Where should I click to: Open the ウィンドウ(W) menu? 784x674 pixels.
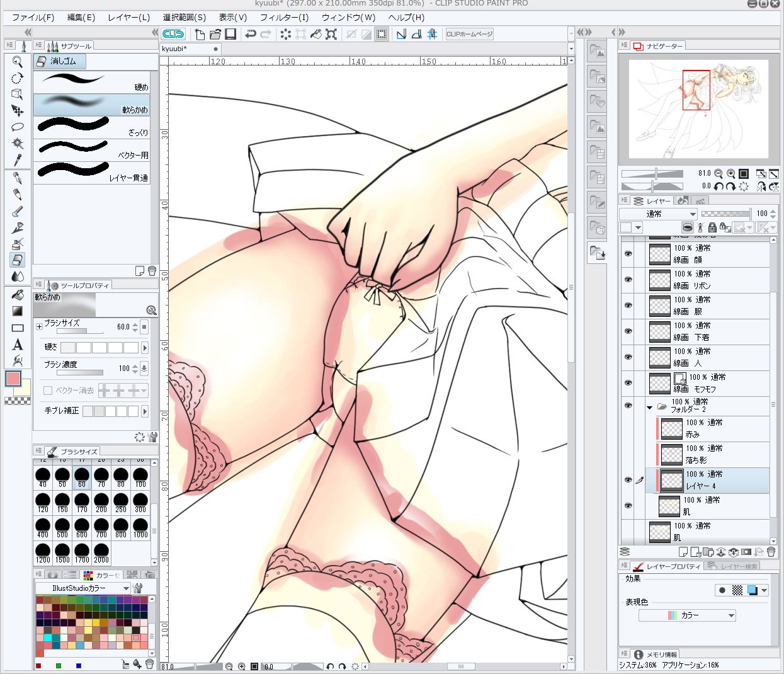pos(348,18)
